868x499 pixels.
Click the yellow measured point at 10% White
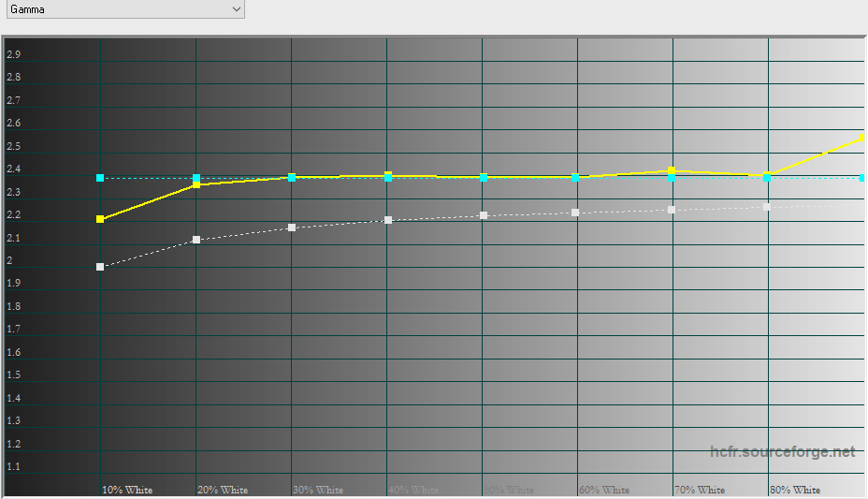pos(100,219)
